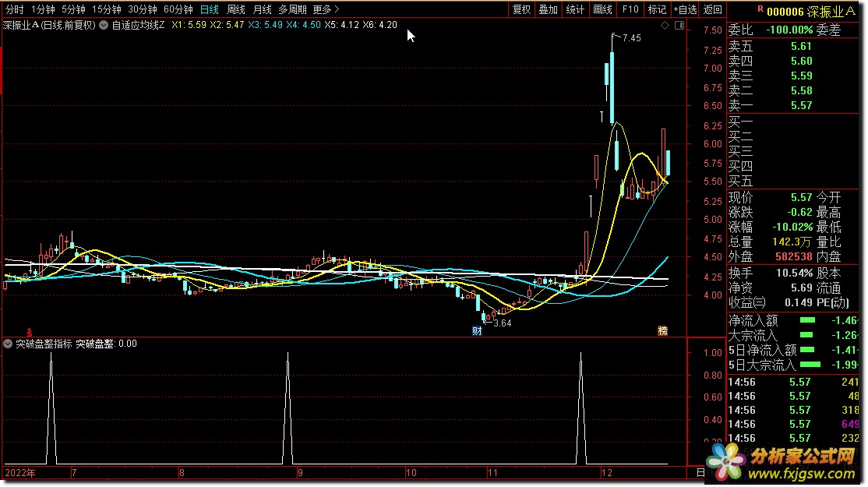Click the 大宗流入 row
Viewport: 868px width, 487px height.
(793, 335)
